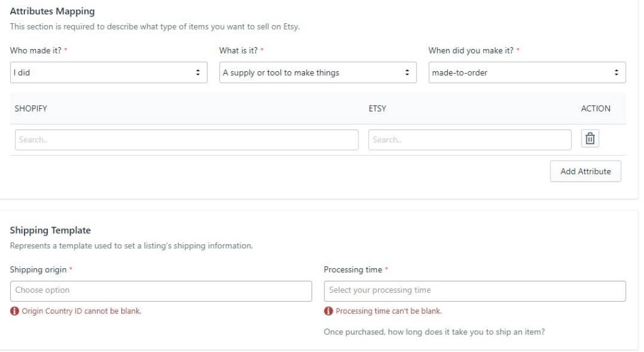Click the error icon beside Processing time message
The height and width of the screenshot is (352, 644).
[x=328, y=311]
